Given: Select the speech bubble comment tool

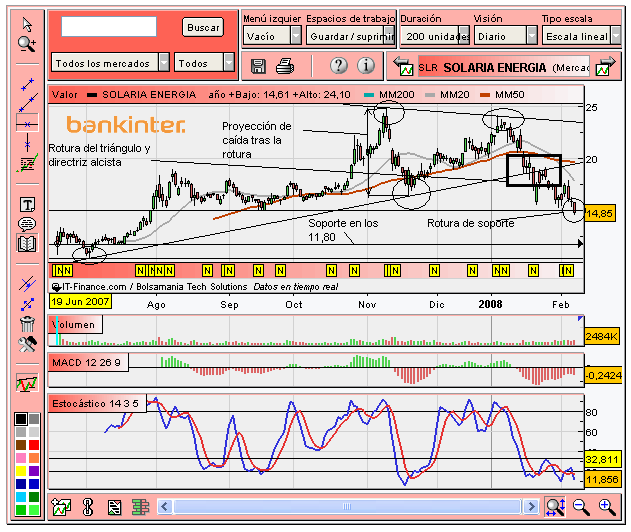Looking at the screenshot, I should click(27, 224).
